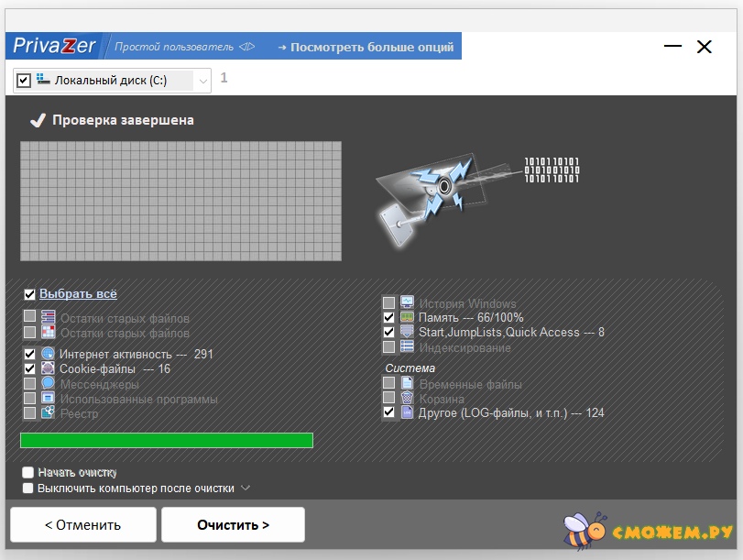Viewport: 743px width, 560px height.
Task: Click the Отменить button
Action: click(82, 525)
